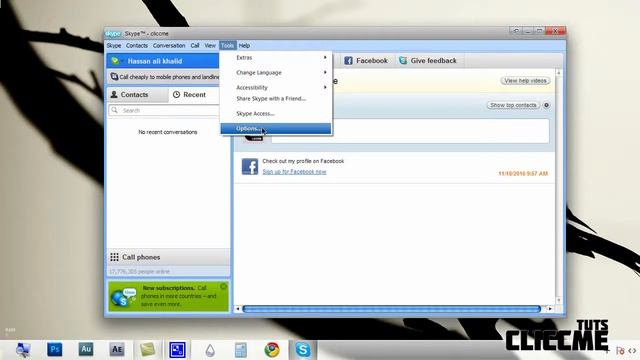
Task: Close the New subscriptions banner
Action: (223, 287)
